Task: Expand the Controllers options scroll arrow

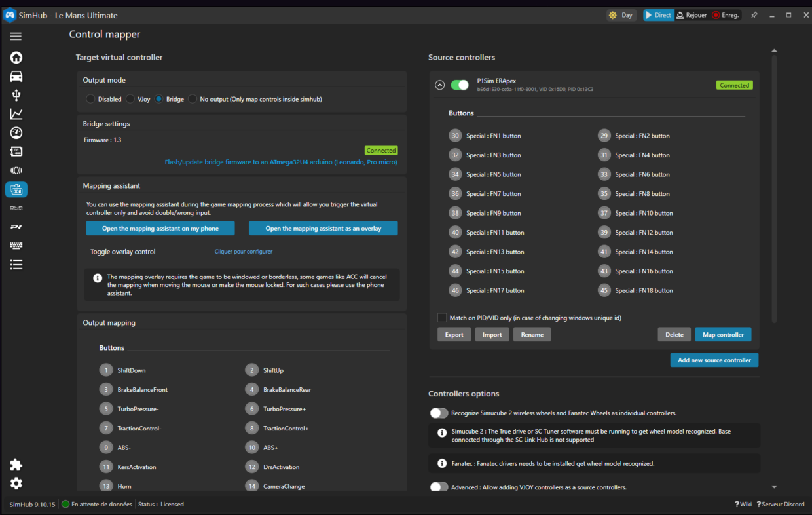Action: [774, 486]
